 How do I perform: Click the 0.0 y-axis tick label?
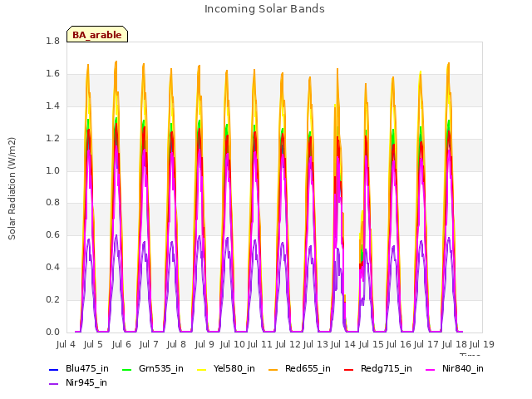coord(53,332)
